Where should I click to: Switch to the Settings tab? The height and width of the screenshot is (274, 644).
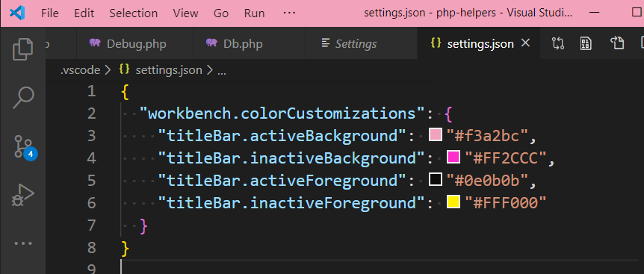coord(361,43)
